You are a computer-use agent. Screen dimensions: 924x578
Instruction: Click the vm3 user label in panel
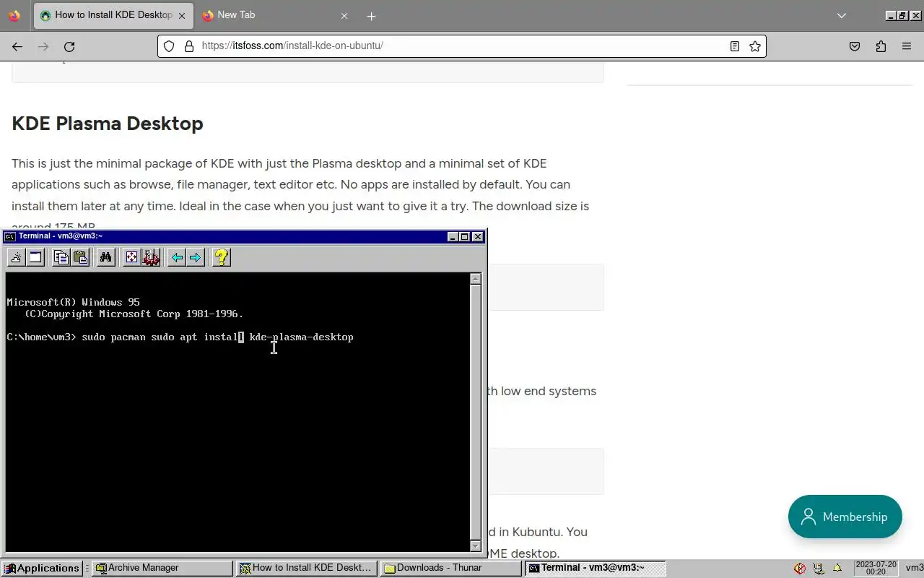914,568
